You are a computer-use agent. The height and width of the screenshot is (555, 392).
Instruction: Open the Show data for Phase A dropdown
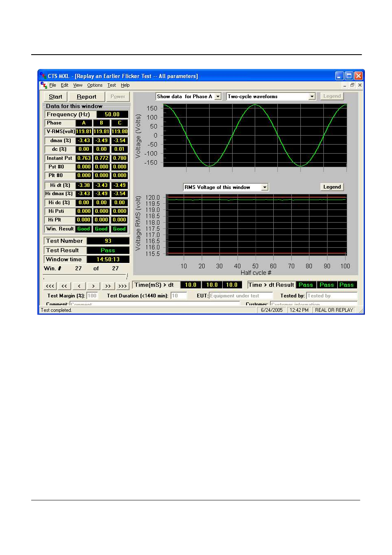coord(218,97)
